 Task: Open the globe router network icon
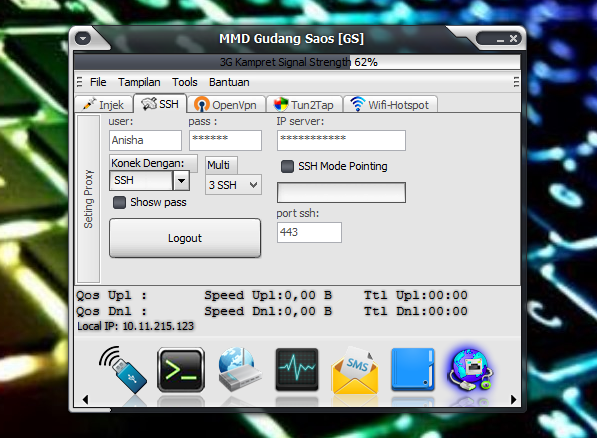[239, 369]
